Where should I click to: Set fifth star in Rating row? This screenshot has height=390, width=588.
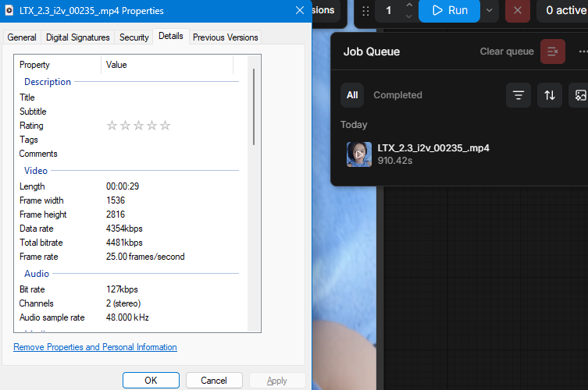165,125
